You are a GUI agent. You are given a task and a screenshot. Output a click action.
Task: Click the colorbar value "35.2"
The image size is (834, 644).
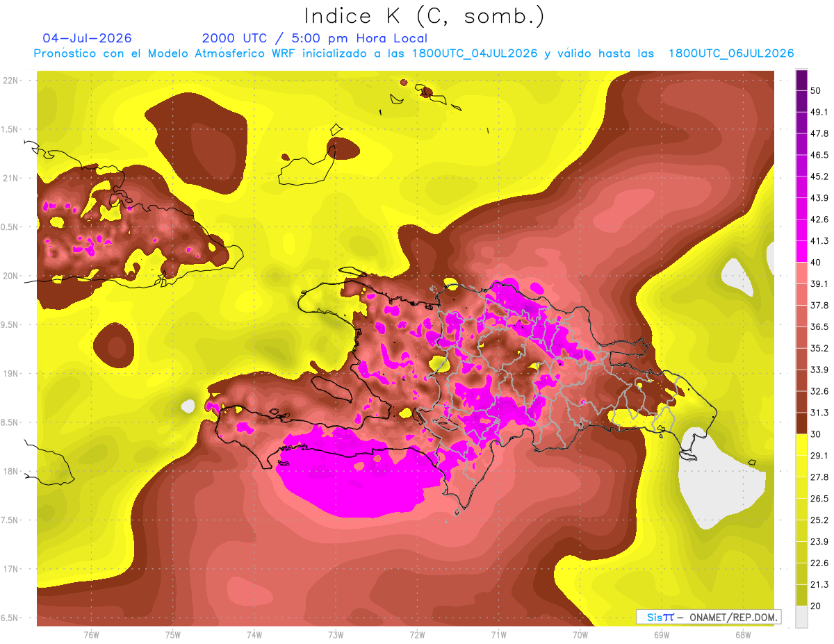click(x=820, y=348)
